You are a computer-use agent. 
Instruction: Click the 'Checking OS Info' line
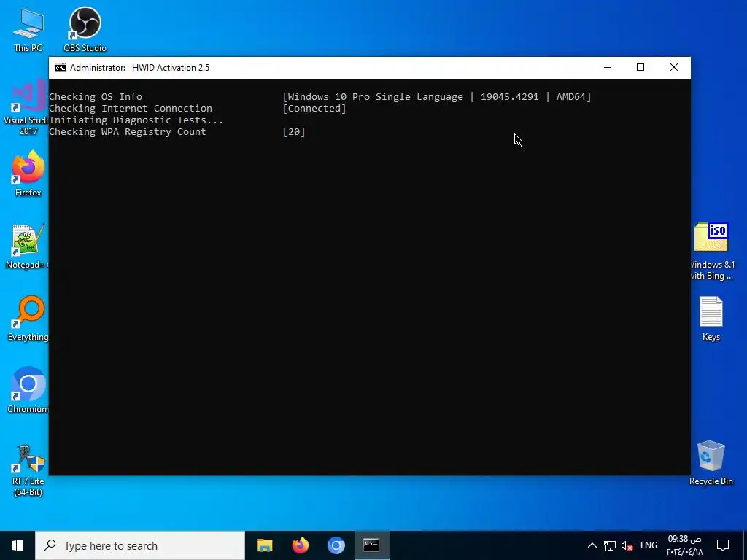96,97
